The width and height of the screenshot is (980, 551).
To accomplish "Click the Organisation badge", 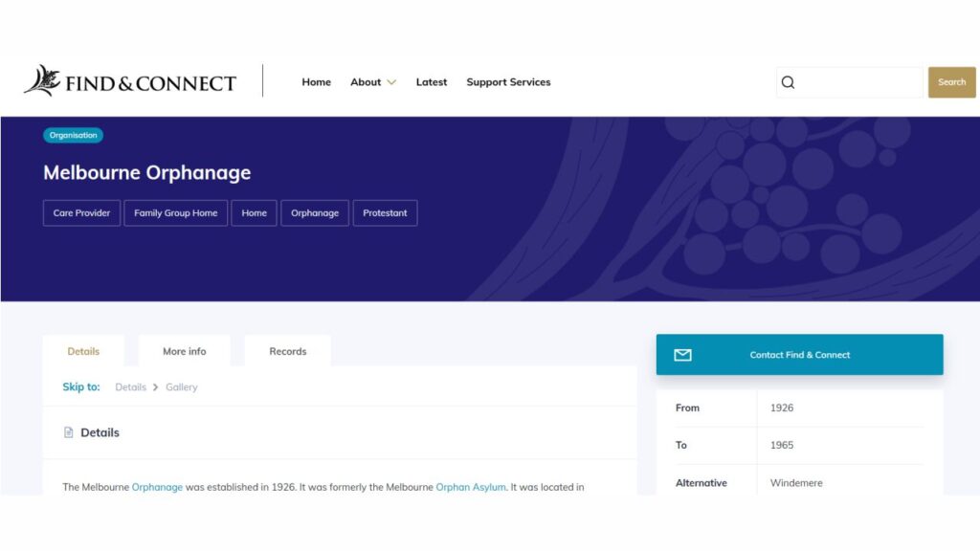I will [73, 135].
